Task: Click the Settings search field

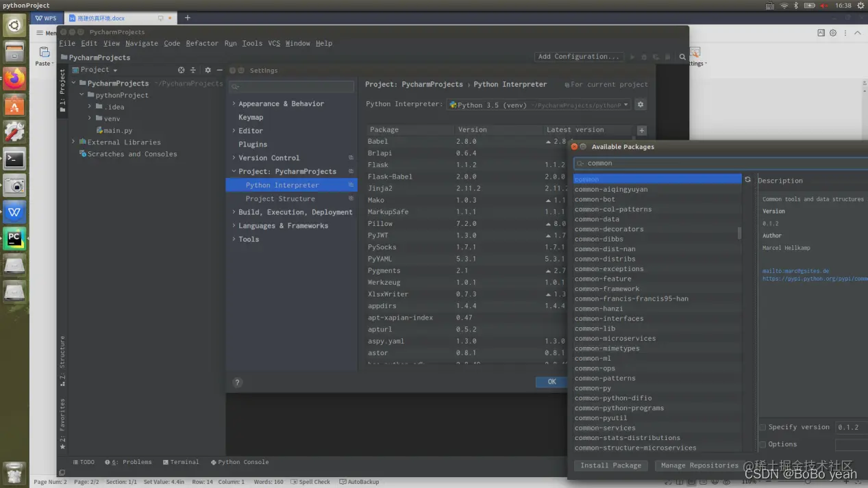Action: click(x=292, y=87)
